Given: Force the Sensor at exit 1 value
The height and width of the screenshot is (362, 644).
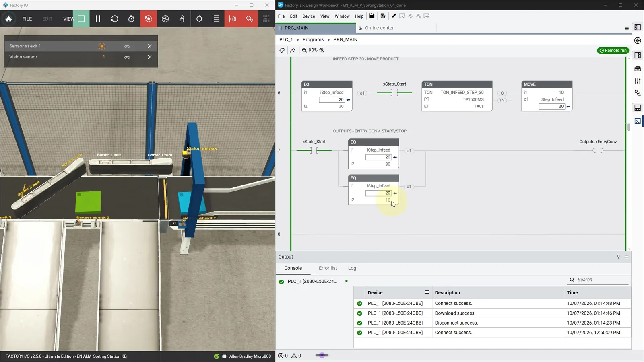Looking at the screenshot, I should pos(102,46).
